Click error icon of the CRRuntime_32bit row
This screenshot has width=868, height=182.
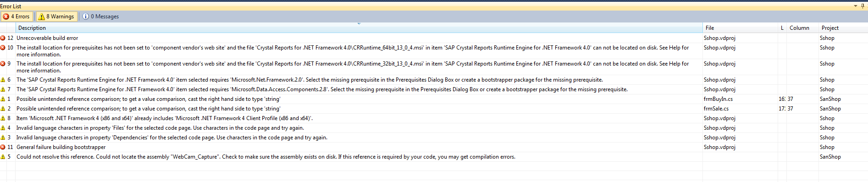tap(3, 64)
